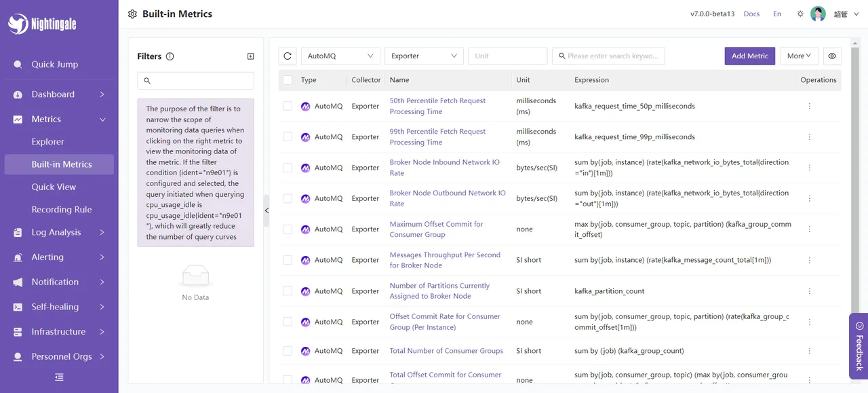Open Quick View in the sidebar
This screenshot has width=868, height=393.
point(54,187)
